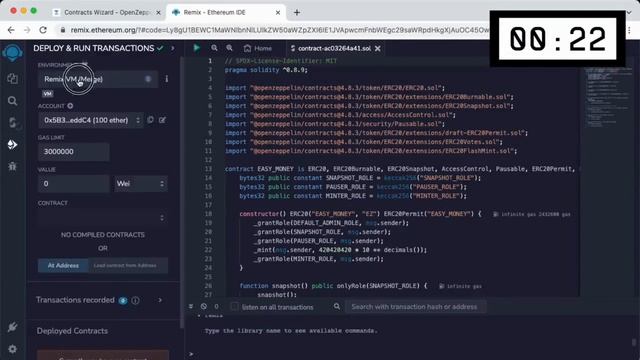This screenshot has width=640, height=360.
Task: Open the Debugger bug icon in the sidebar
Action: pyautogui.click(x=12, y=166)
